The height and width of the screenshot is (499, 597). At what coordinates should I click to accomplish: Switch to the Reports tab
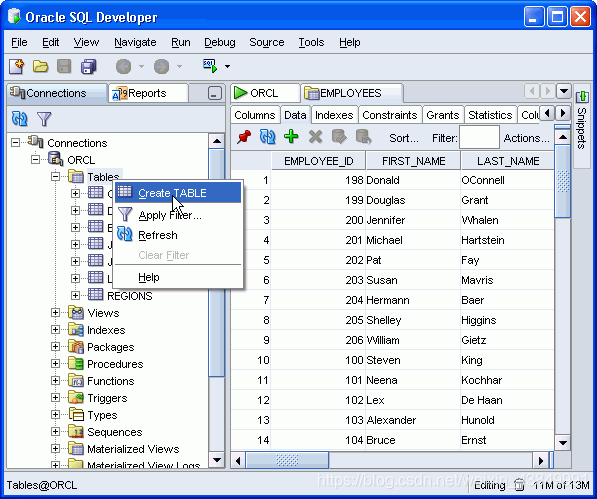(x=148, y=93)
